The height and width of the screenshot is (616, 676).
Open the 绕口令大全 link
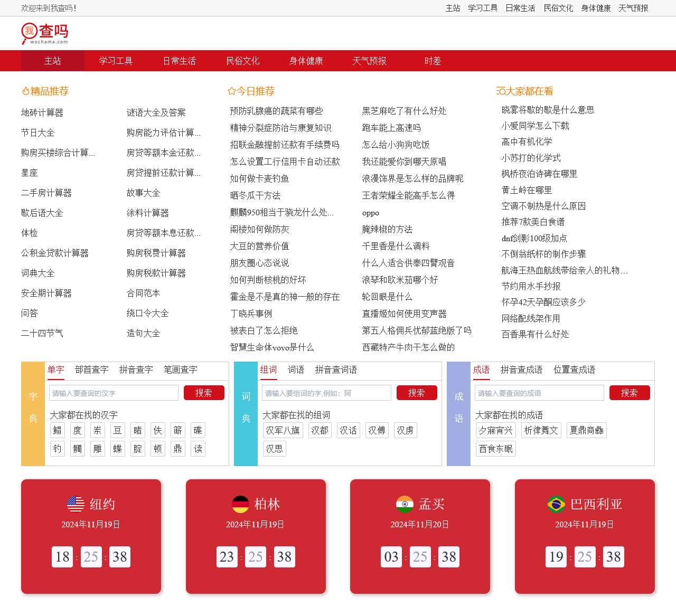pyautogui.click(x=148, y=313)
